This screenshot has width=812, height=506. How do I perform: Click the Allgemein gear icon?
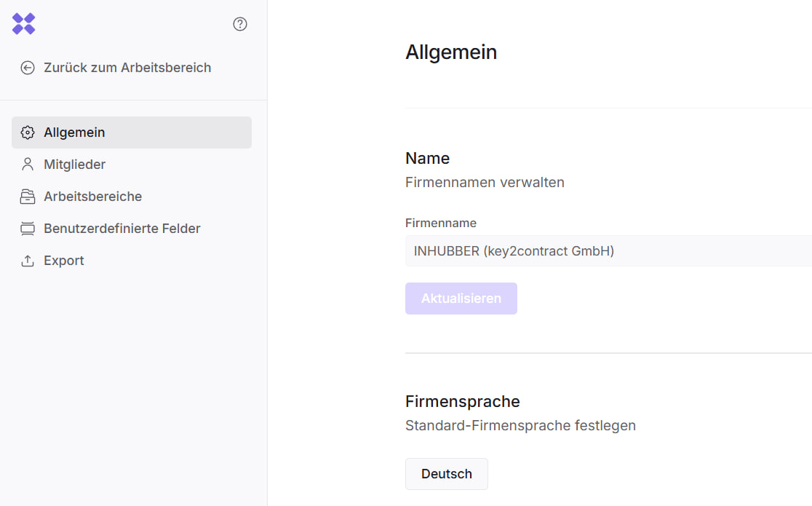[28, 133]
